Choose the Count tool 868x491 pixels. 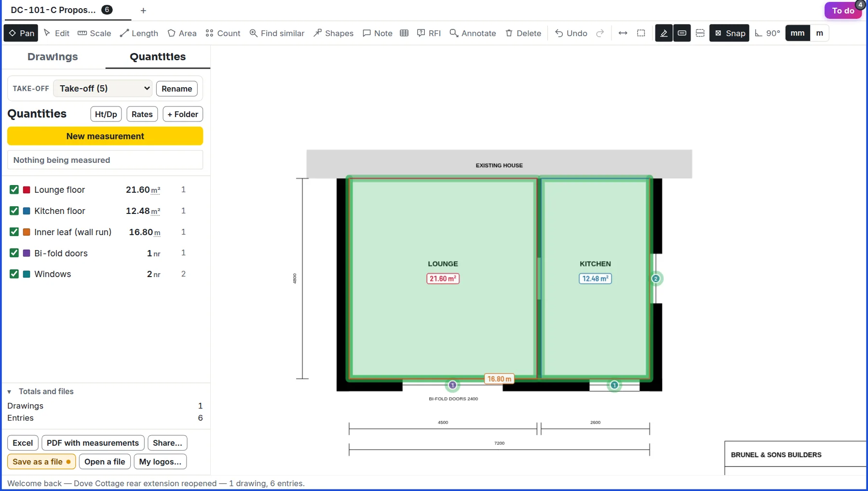click(223, 33)
